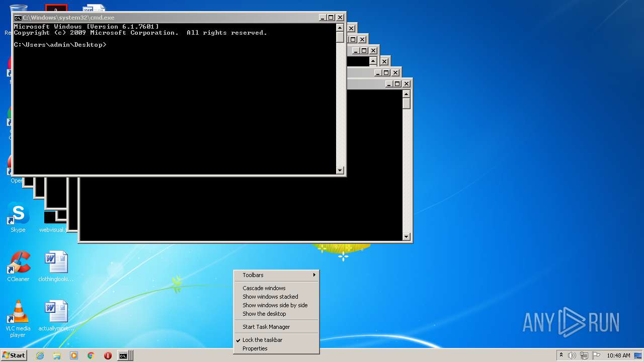Viewport: 644px width, 362px height.
Task: Click scroll-up arrow of widest background cmd window
Action: (x=407, y=94)
